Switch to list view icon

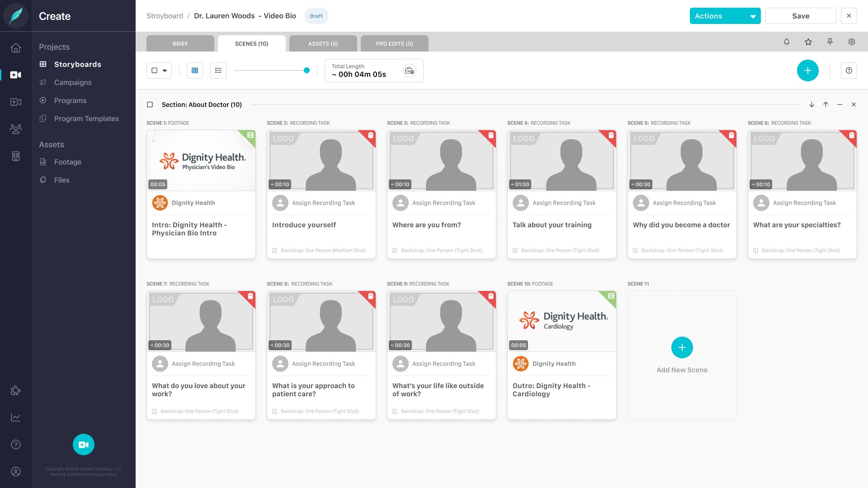218,70
